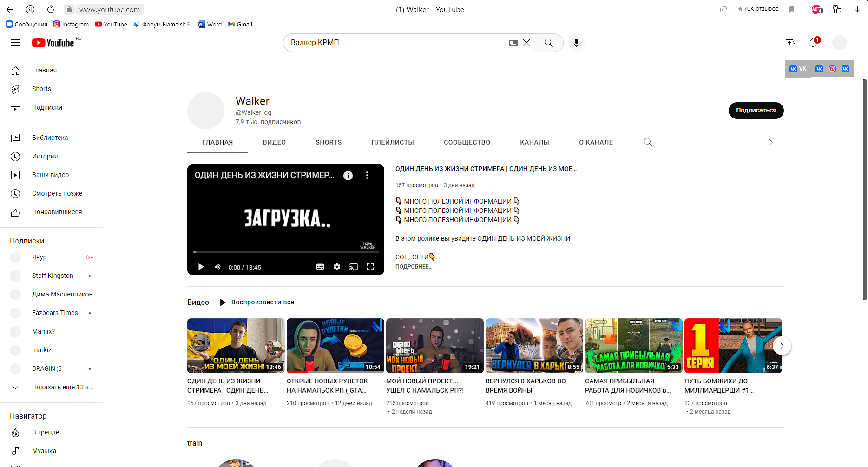Enter fullscreen mode in player

(x=370, y=267)
